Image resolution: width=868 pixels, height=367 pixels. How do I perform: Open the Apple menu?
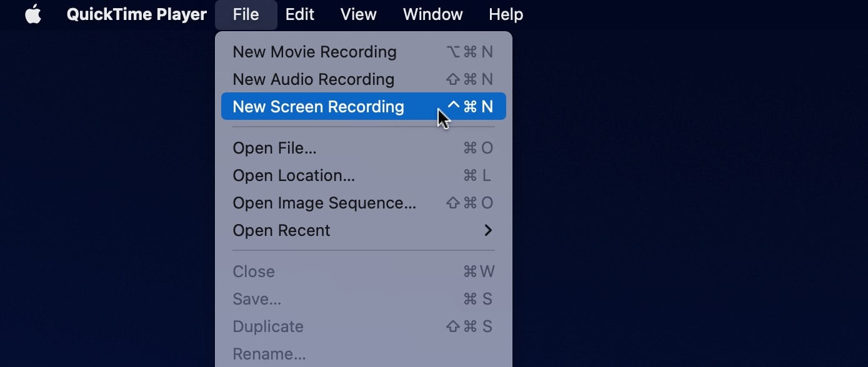pos(32,14)
